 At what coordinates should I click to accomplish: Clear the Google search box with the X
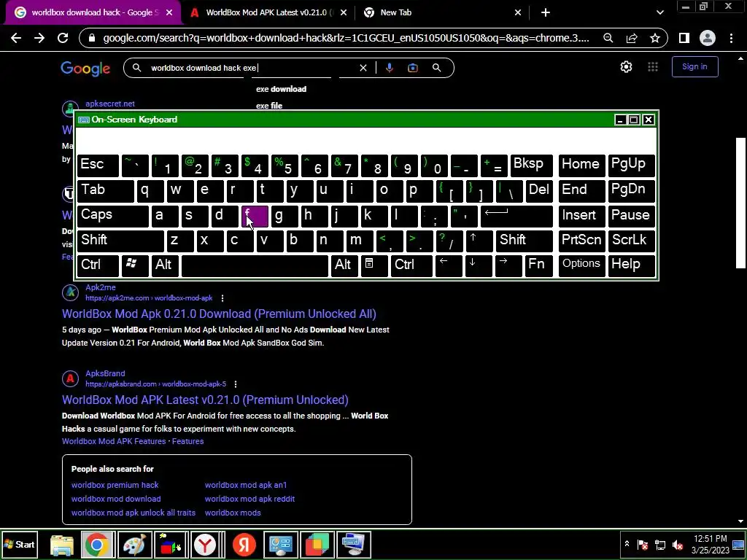[x=363, y=68]
